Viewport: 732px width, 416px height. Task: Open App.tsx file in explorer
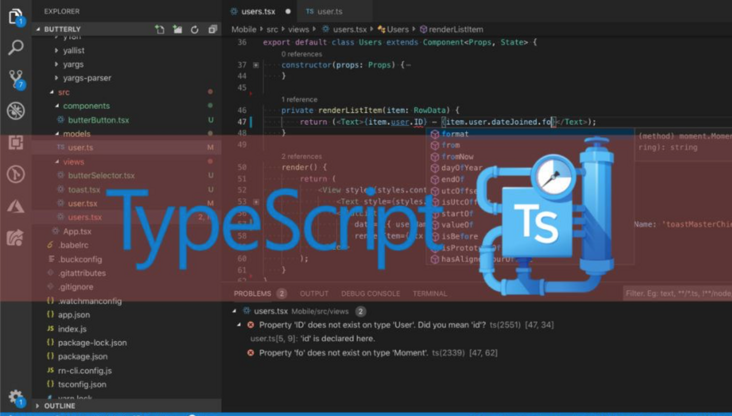[x=77, y=231]
